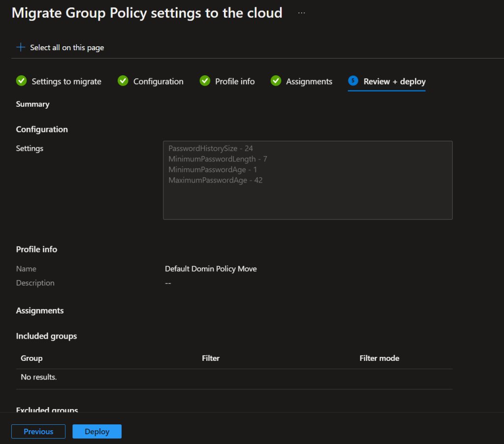Click green checkmark beside Profile info step

pos(205,81)
